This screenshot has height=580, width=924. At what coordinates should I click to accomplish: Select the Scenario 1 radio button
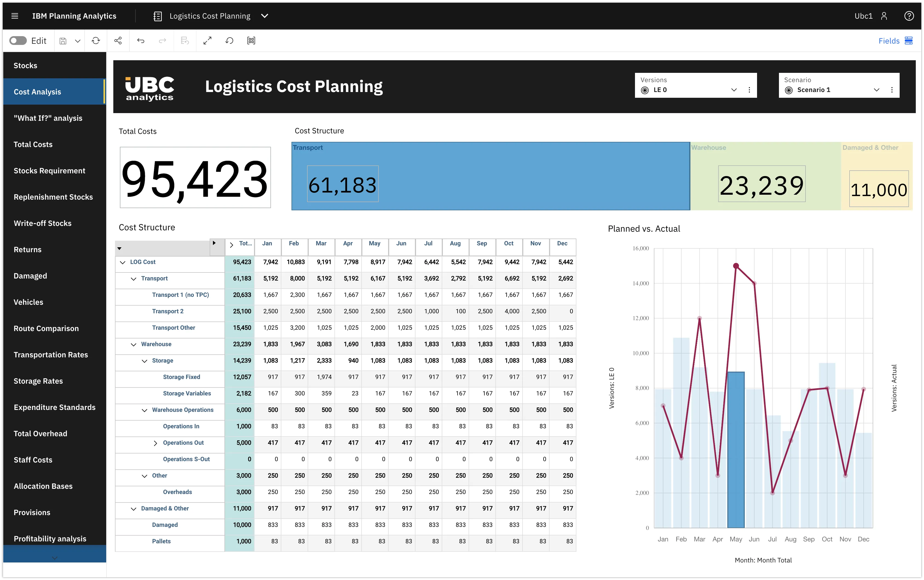789,90
